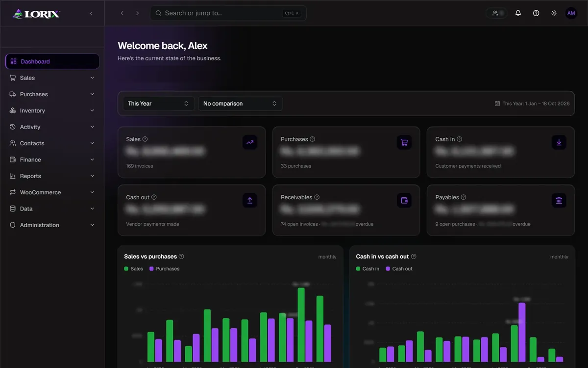Click the 9 open purchases text
588x368 pixels.
click(x=455, y=224)
